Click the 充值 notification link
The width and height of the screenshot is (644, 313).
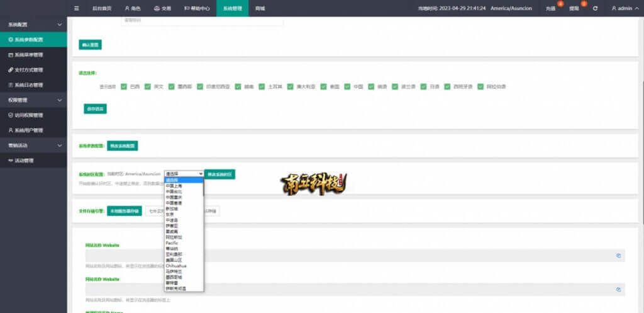[551, 8]
